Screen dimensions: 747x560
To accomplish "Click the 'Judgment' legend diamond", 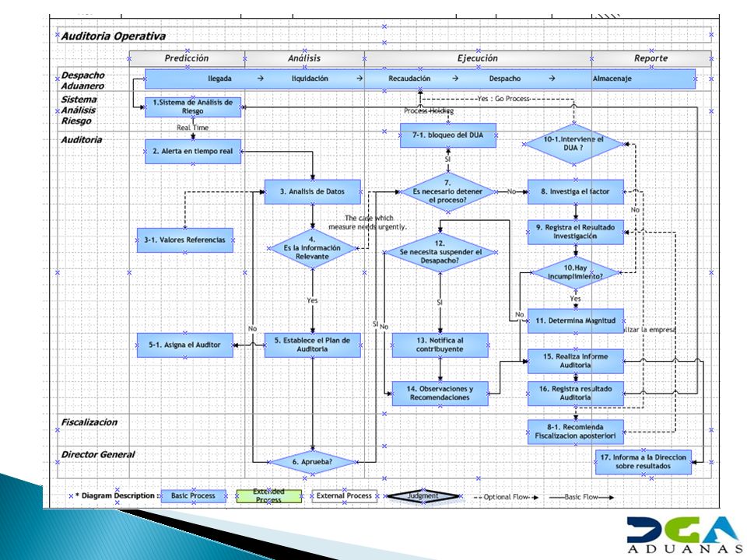I will pos(423,496).
